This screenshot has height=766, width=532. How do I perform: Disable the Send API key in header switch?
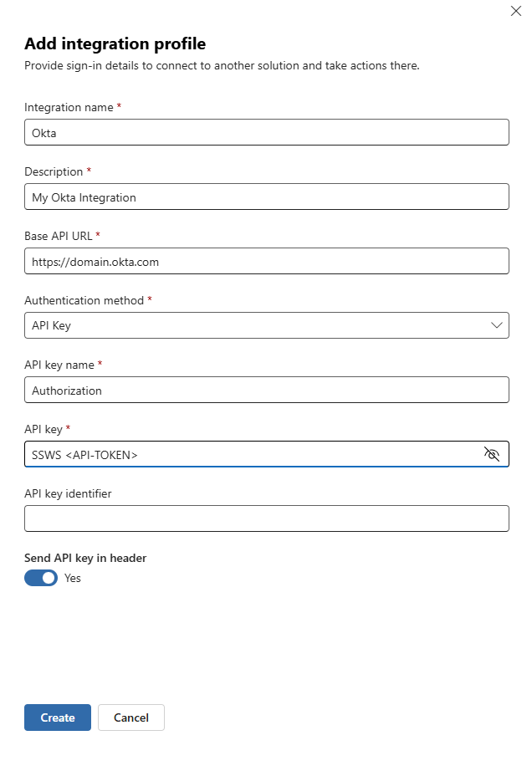41,578
